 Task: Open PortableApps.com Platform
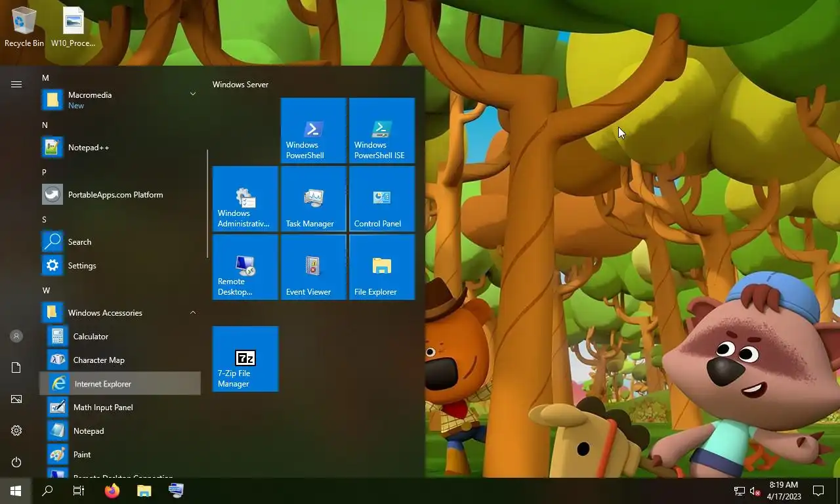pos(120,195)
